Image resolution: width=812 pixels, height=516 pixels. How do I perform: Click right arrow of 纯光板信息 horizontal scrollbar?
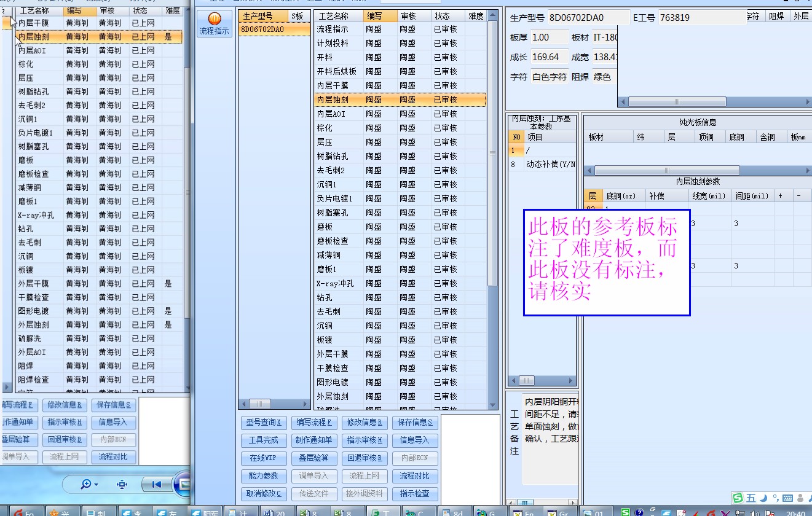tap(808, 170)
